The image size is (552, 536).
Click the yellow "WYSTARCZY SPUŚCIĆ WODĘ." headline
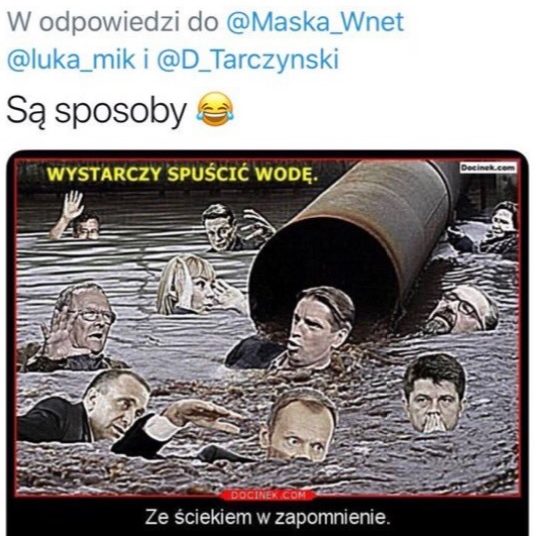183,175
